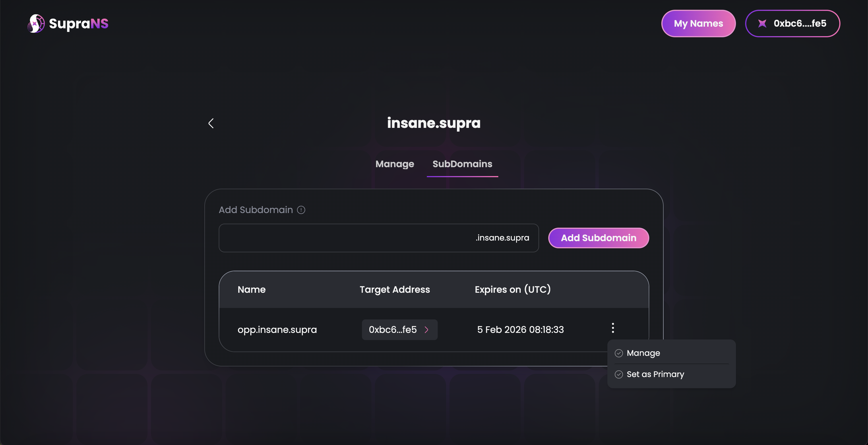Screen dimensions: 868x445
Task: Open the three-dot menu for opp.insane.supra
Action: pos(613,328)
